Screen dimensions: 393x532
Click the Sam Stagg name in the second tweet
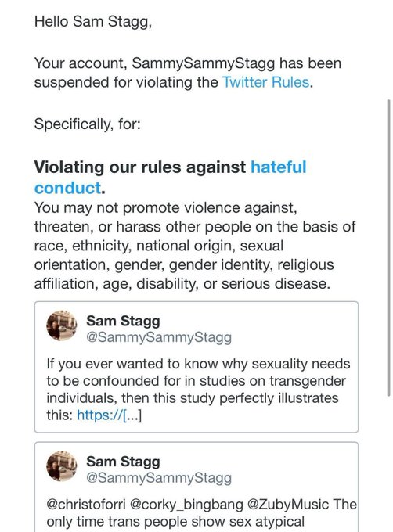(x=123, y=462)
